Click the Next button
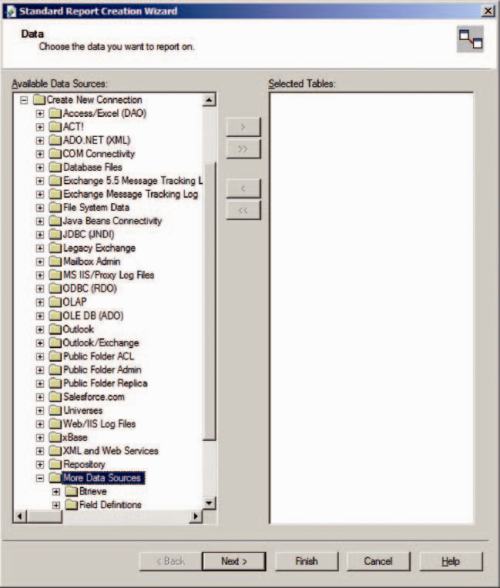Viewport: 500px width, 588px height. pyautogui.click(x=234, y=561)
